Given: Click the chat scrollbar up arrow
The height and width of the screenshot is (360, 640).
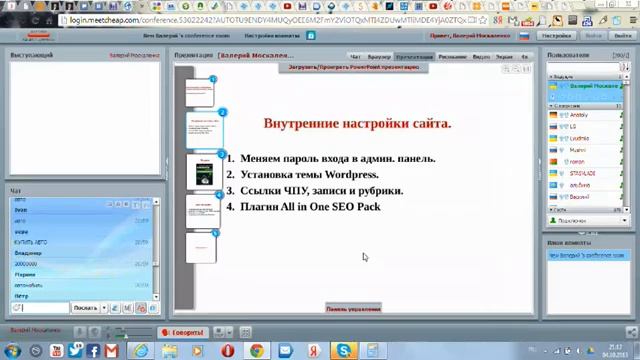Looking at the screenshot, I should click(156, 202).
